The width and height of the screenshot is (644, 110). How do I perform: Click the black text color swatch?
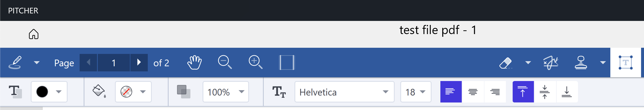tap(42, 92)
